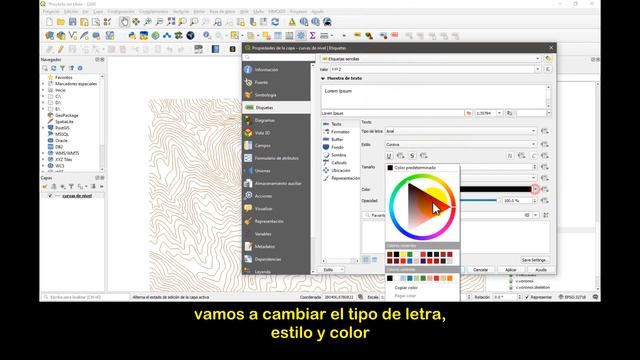Click the Ayuda button

coord(541,270)
